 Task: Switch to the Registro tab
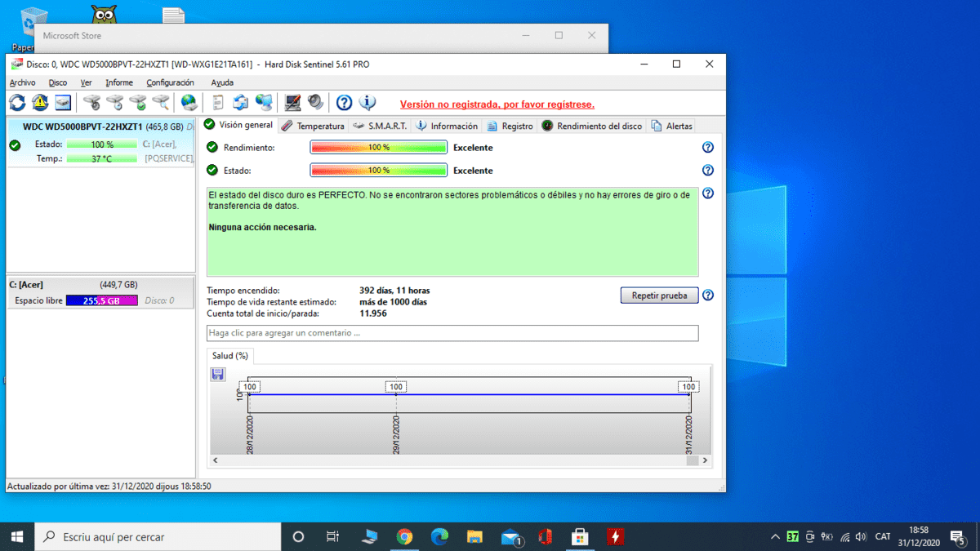coord(510,126)
